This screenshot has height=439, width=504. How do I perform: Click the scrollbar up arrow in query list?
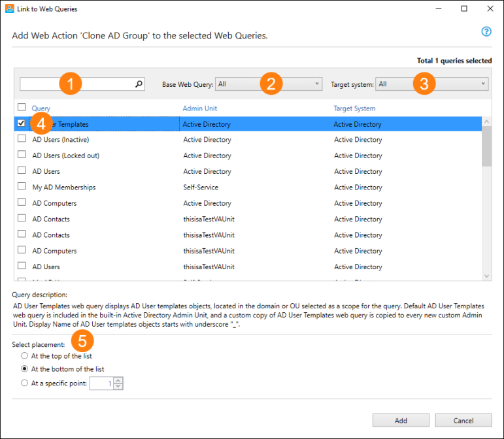pyautogui.click(x=486, y=122)
